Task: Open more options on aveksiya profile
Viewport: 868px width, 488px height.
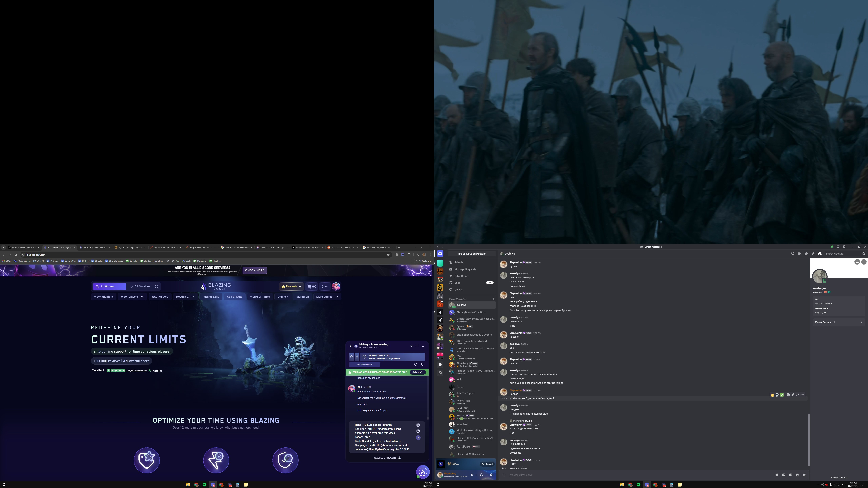Action: [x=864, y=262]
